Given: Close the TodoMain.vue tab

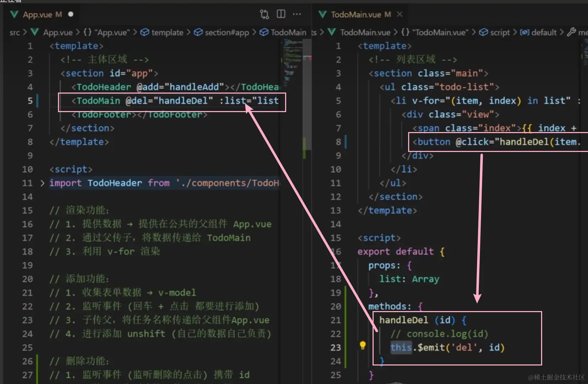Looking at the screenshot, I should coord(400,14).
